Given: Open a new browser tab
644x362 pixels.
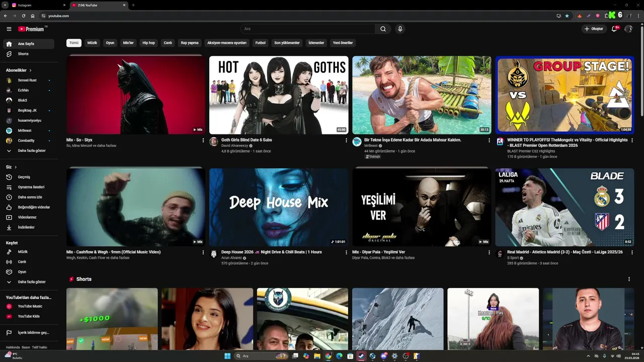Looking at the screenshot, I should tap(133, 5).
